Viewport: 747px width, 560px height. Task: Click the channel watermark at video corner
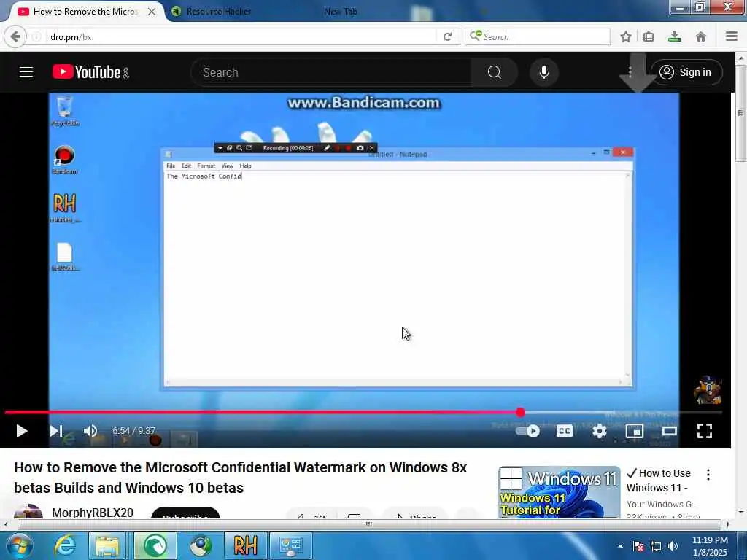pos(707,389)
